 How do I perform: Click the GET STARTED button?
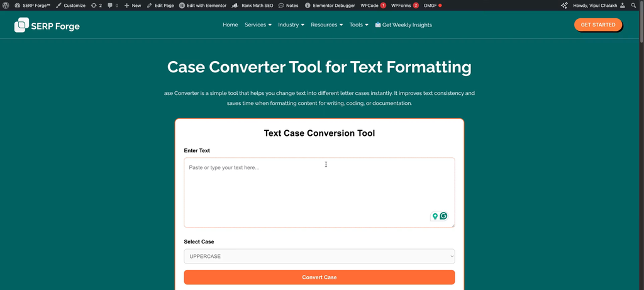click(x=597, y=25)
